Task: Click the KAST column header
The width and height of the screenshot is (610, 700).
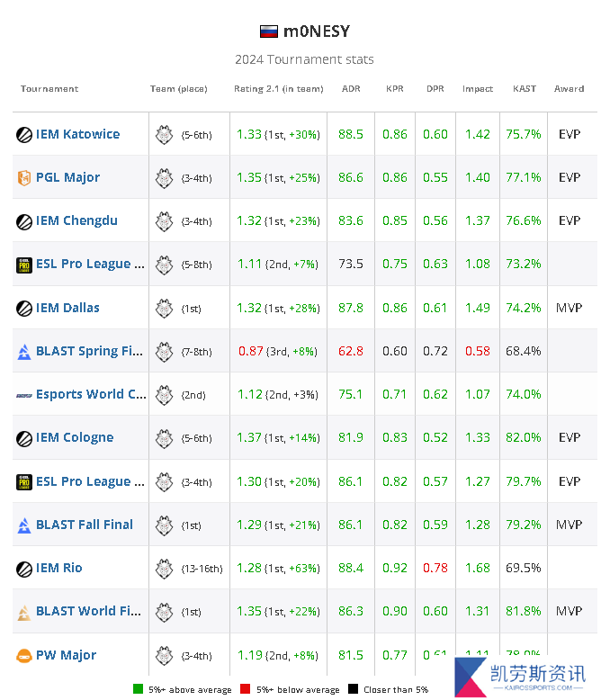Action: coord(525,89)
